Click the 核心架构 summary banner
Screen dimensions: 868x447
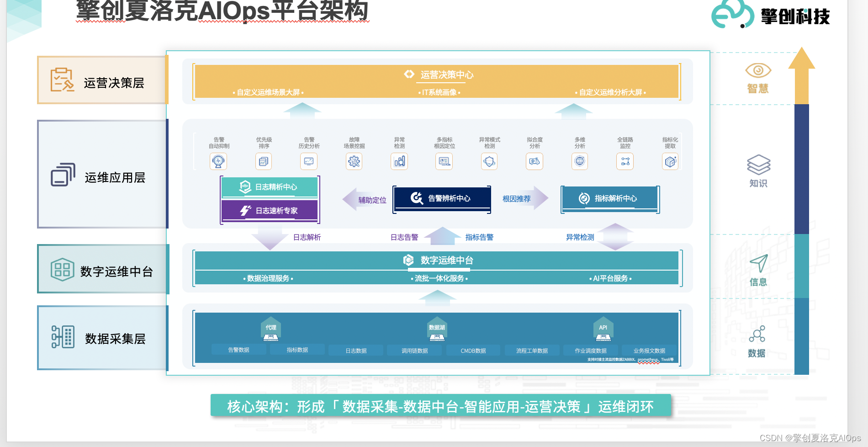click(x=440, y=406)
